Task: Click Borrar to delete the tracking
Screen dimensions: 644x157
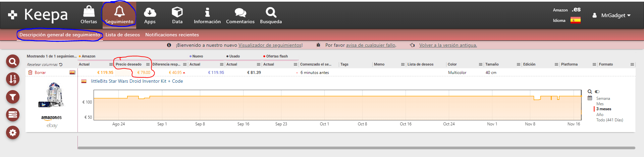Action: [40, 73]
